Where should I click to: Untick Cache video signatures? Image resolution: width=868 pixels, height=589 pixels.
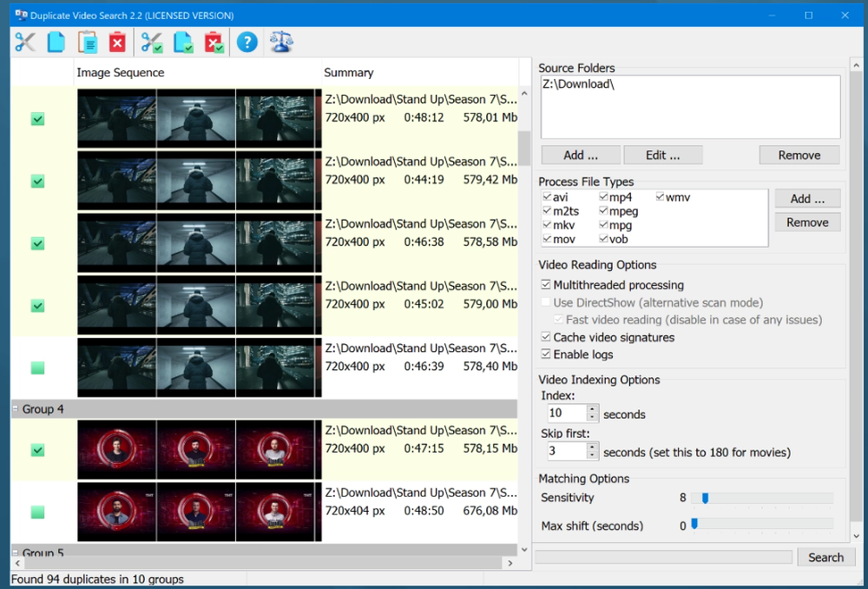click(546, 338)
